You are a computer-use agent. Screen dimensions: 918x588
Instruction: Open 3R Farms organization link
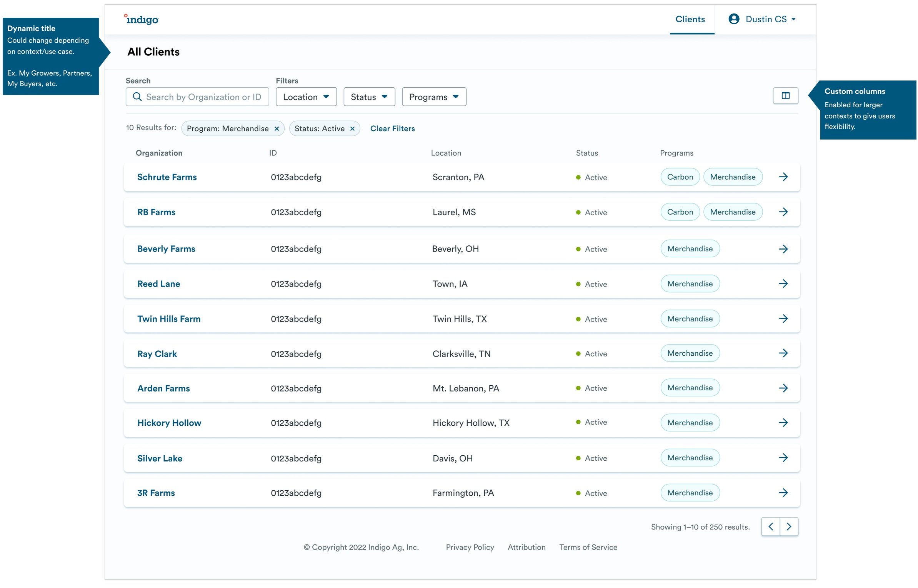(156, 493)
